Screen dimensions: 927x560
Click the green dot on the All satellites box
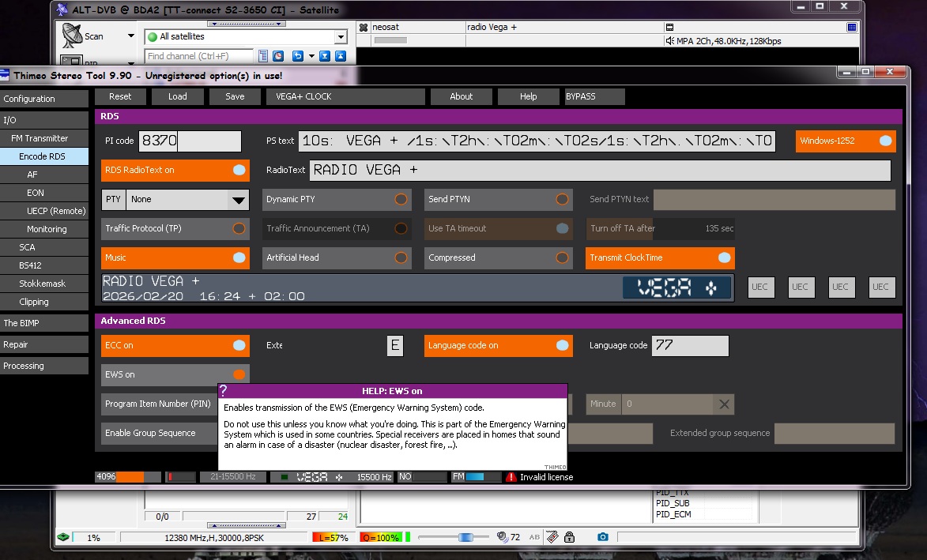click(153, 36)
